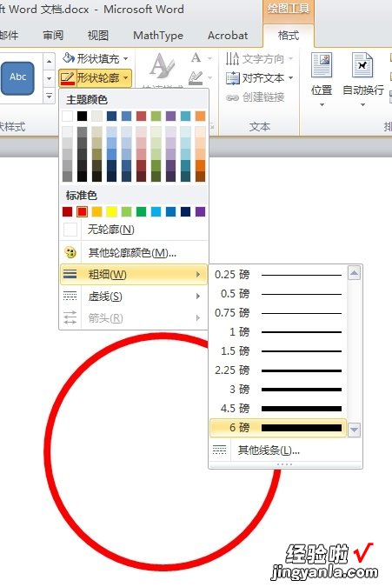The width and height of the screenshot is (392, 587).
Task: Pick the selected red standard color swatch
Action: click(82, 212)
